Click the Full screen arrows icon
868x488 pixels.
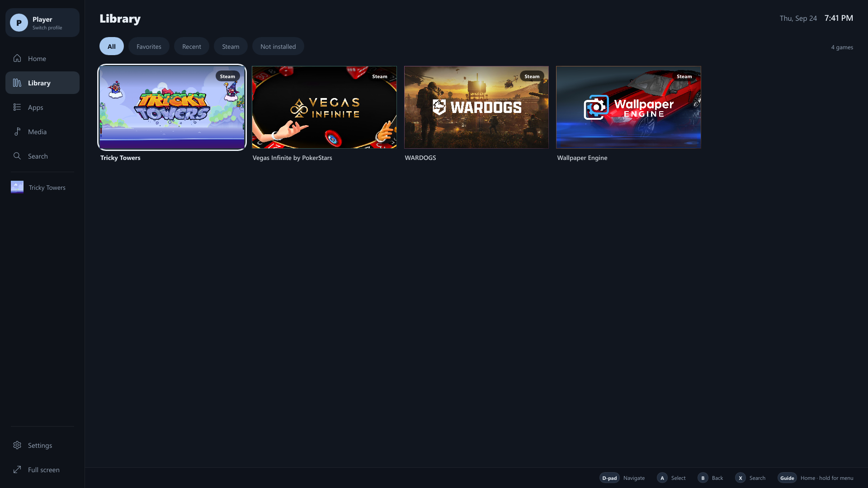point(17,469)
